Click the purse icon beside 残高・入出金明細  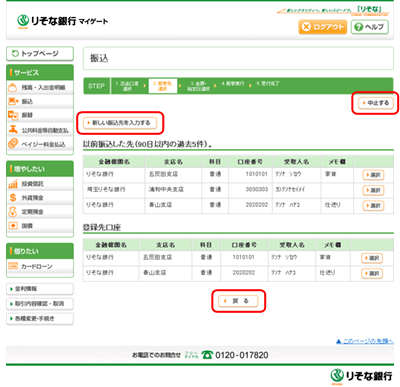coord(13,88)
